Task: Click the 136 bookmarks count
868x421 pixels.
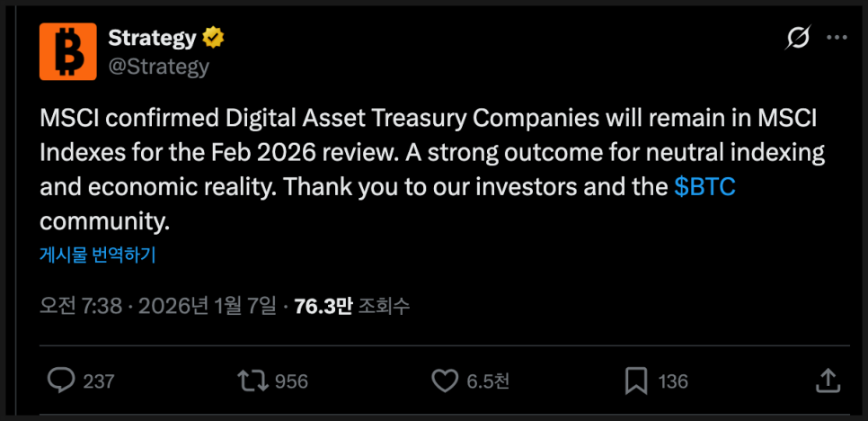Action: pos(673,381)
